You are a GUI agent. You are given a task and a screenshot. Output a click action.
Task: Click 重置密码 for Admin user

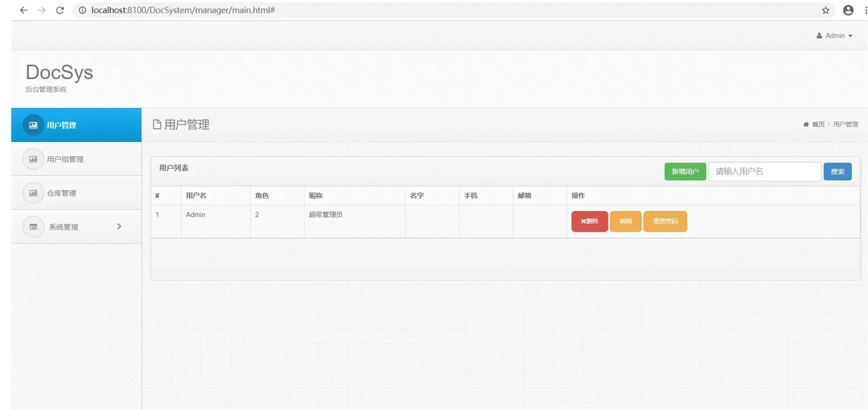pyautogui.click(x=665, y=221)
